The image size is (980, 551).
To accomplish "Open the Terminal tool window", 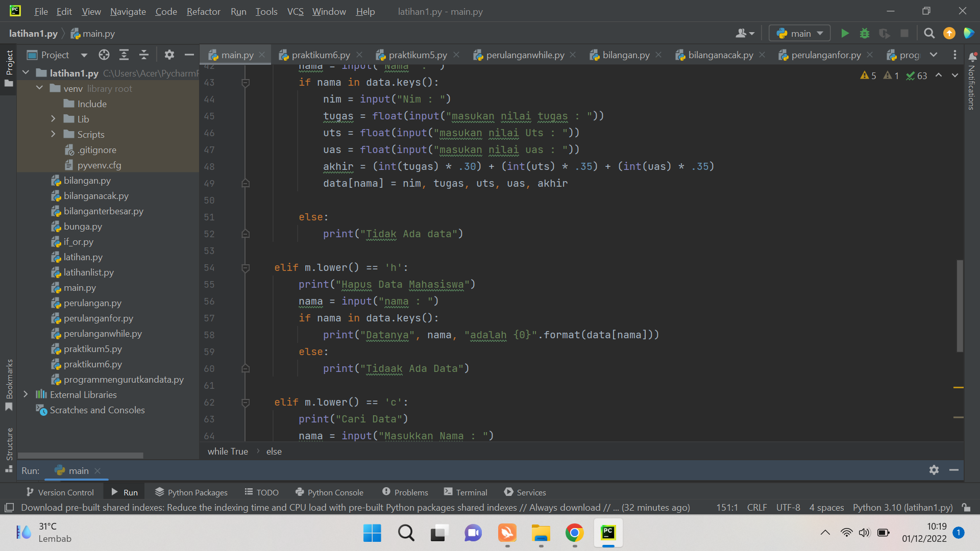I will 465,492.
